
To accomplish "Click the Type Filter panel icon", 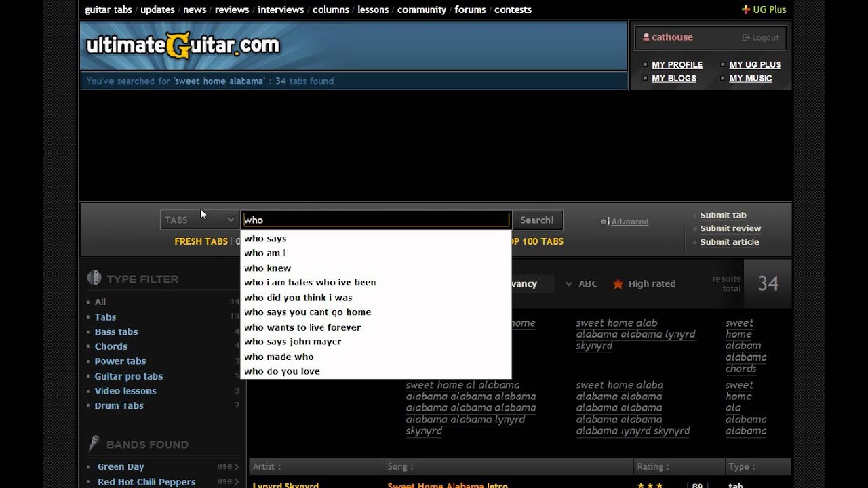I will coord(93,278).
